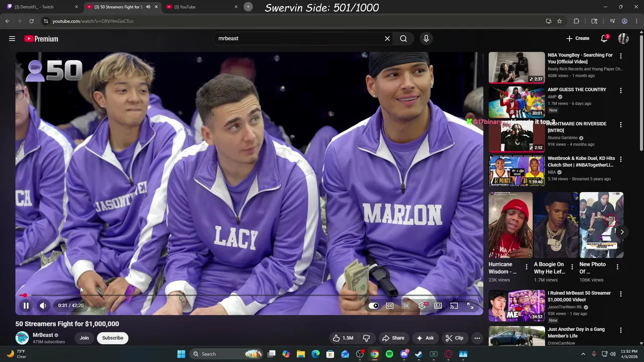
Task: Pause the video
Action: point(26,305)
